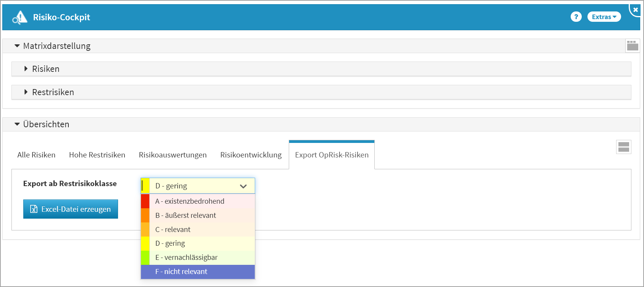Collapse the Übersichten section
The height and width of the screenshot is (287, 644).
tap(17, 124)
